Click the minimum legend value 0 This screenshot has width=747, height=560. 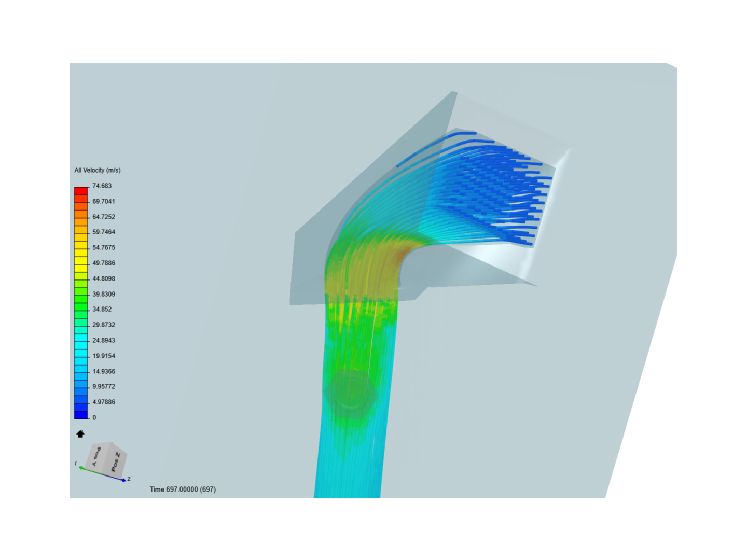click(x=94, y=417)
